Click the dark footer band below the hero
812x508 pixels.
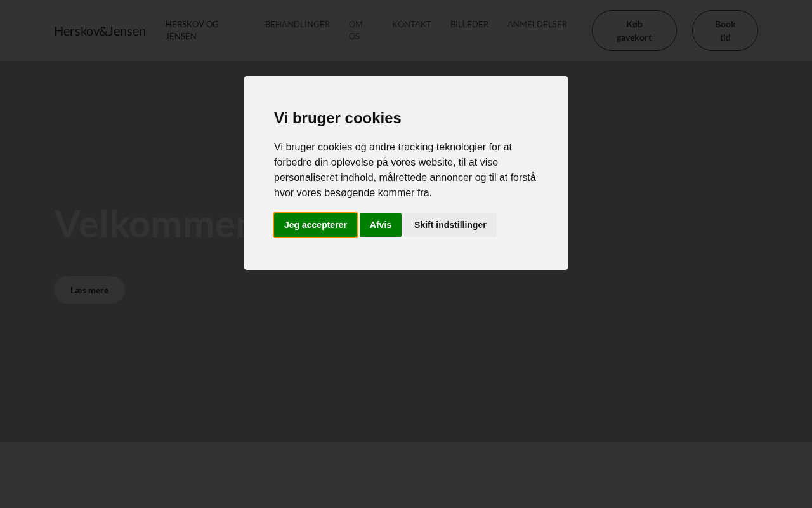tap(406, 475)
